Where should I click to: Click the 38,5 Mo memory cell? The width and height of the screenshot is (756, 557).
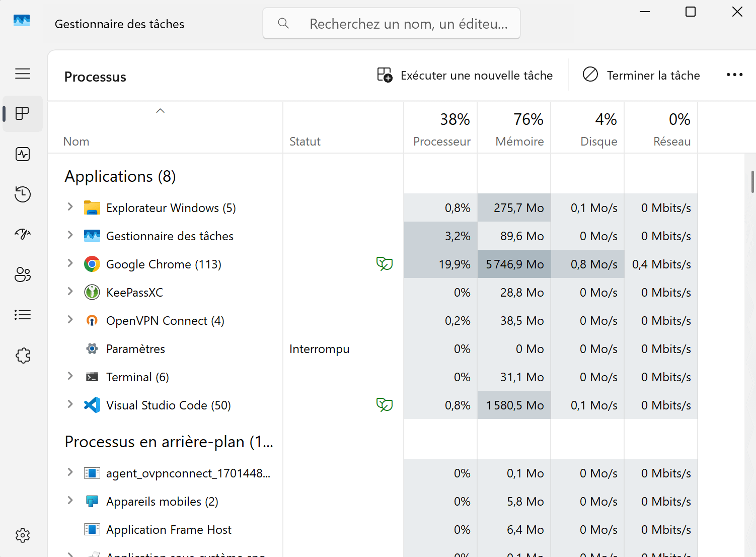pos(514,320)
